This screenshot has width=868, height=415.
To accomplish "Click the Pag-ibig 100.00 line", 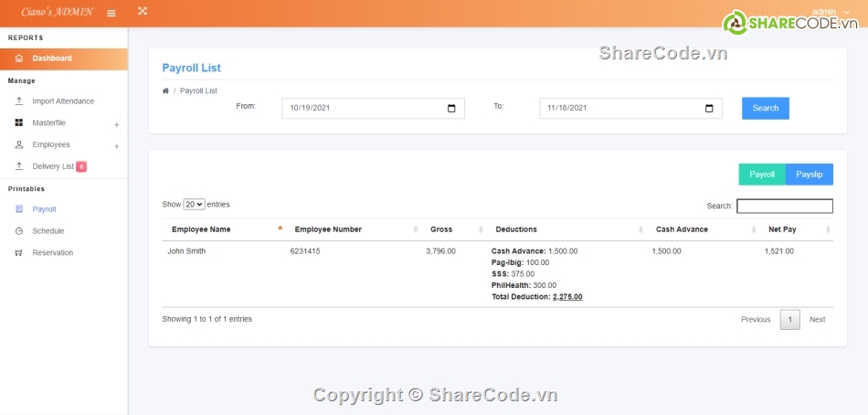I will click(520, 262).
